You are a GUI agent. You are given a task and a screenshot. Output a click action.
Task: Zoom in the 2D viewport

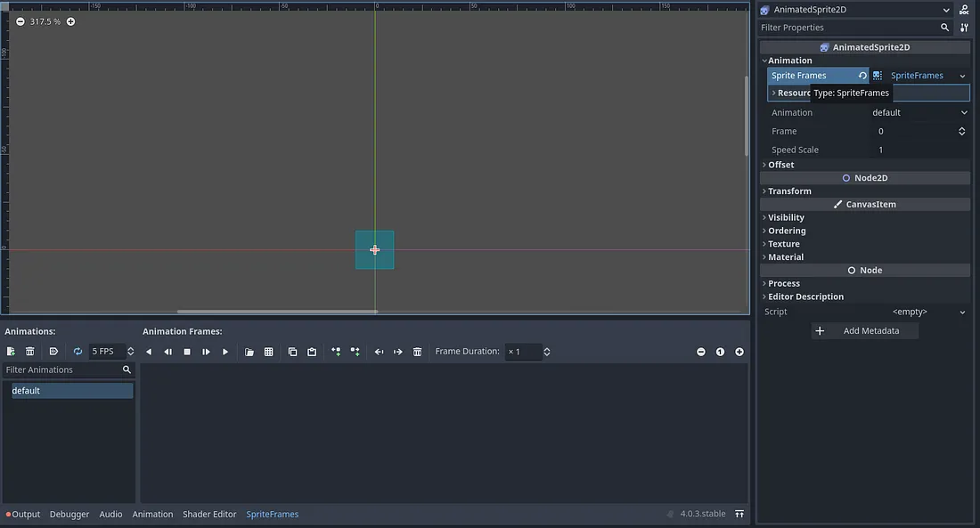coord(70,21)
